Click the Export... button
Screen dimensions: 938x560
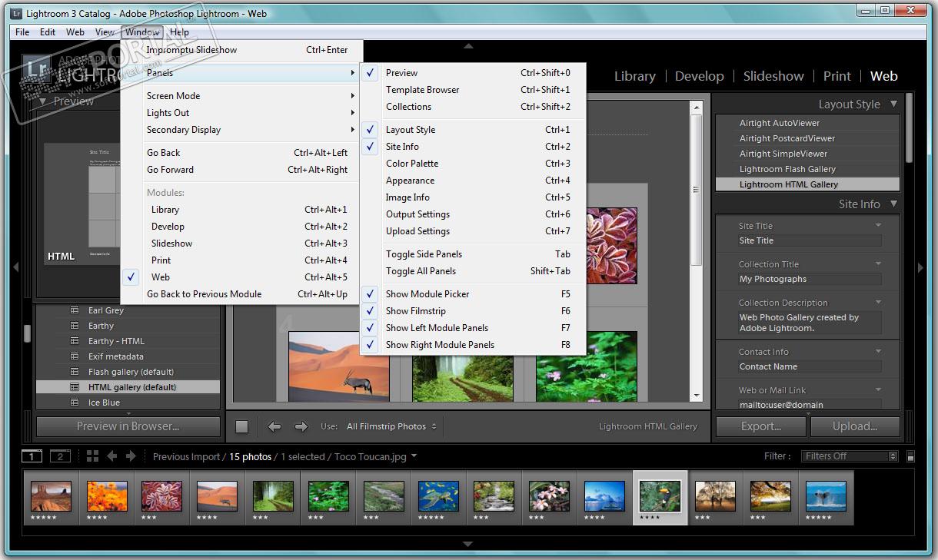(x=760, y=426)
